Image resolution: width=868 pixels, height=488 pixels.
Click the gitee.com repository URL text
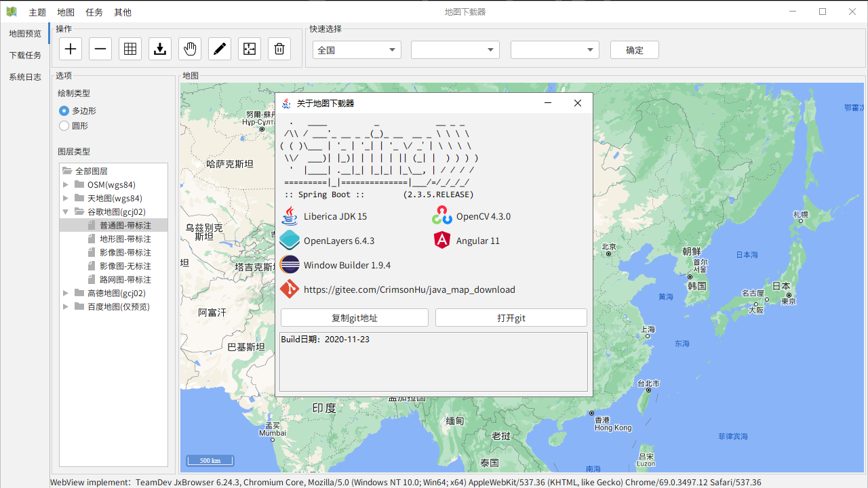point(410,289)
